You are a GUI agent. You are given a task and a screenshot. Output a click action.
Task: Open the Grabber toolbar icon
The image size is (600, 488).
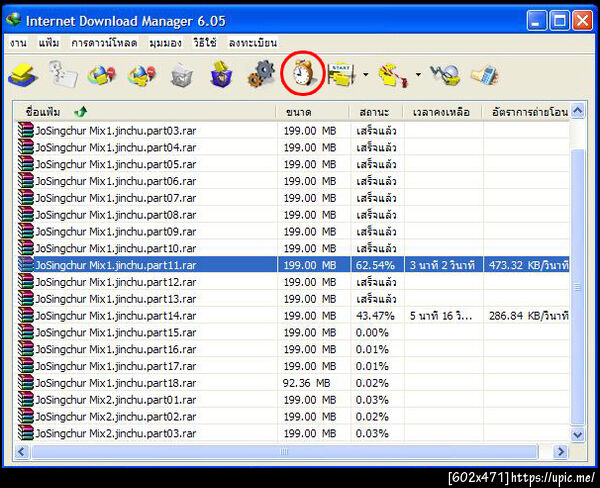point(445,75)
